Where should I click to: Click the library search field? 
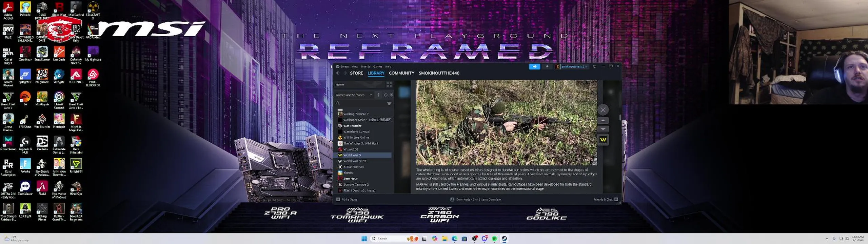click(360, 103)
